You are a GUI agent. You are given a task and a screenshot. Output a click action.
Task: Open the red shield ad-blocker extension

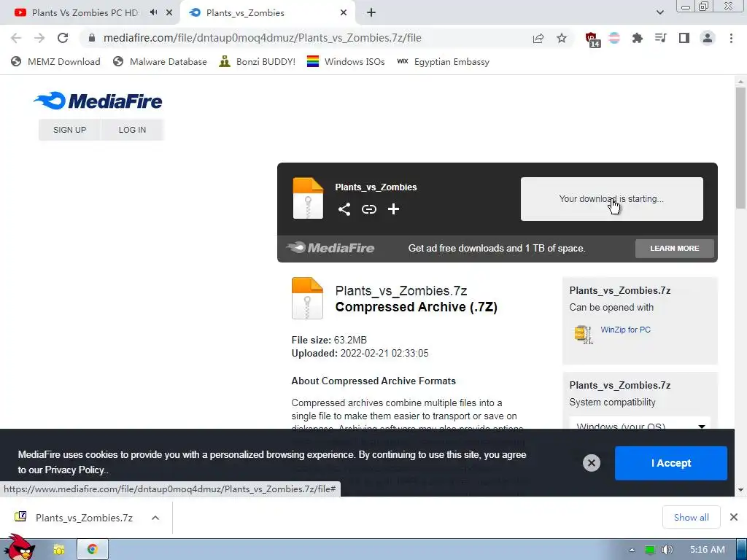click(x=592, y=39)
